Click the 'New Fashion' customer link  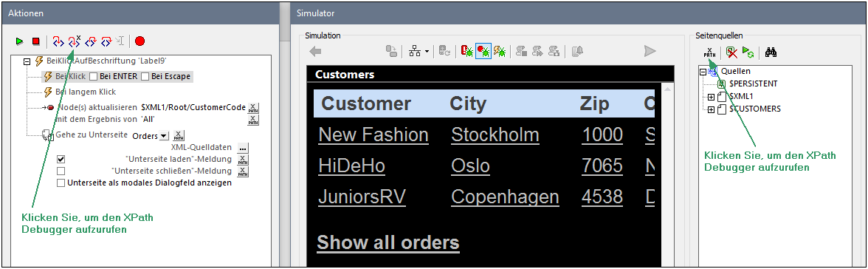[373, 134]
